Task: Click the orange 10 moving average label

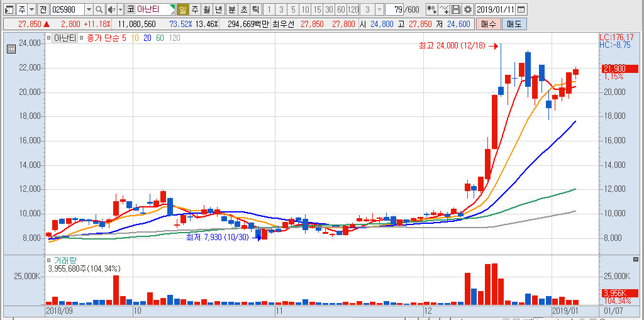Action: click(x=135, y=38)
